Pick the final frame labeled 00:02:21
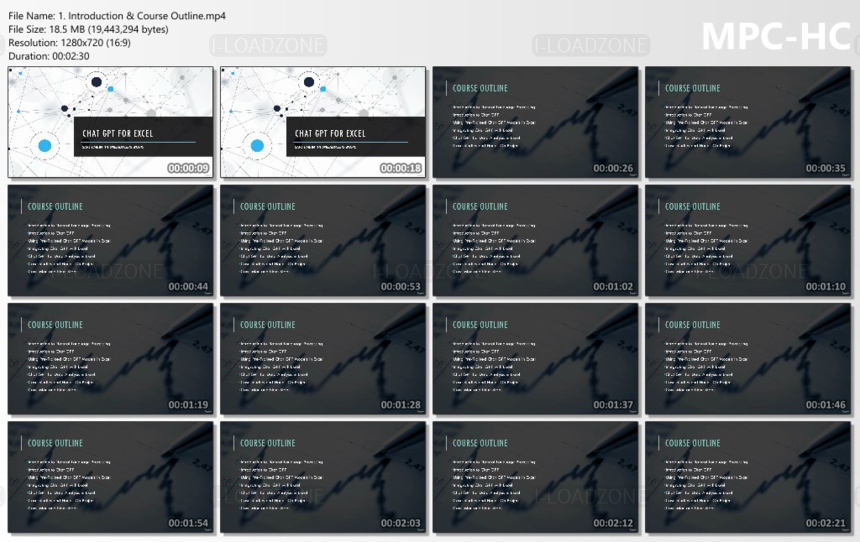 pos(748,477)
